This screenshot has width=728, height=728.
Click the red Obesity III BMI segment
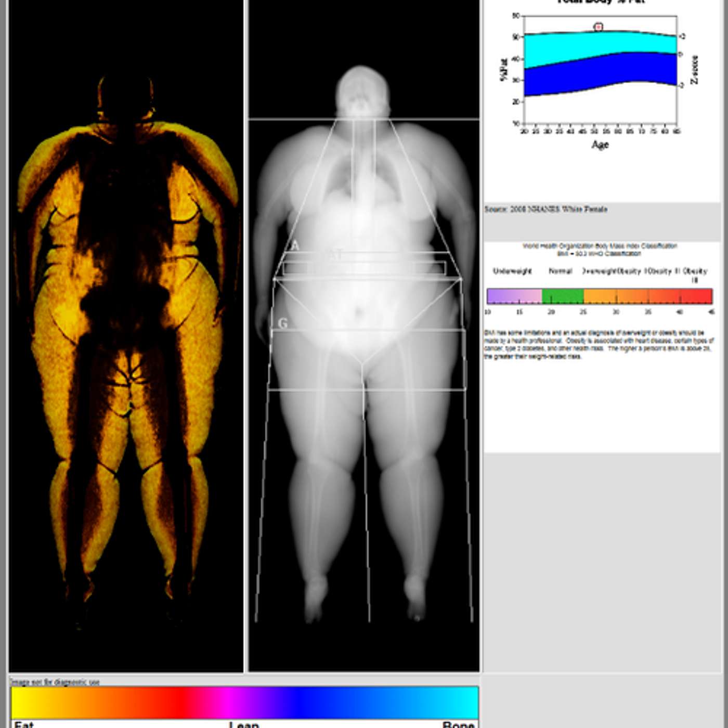click(697, 296)
